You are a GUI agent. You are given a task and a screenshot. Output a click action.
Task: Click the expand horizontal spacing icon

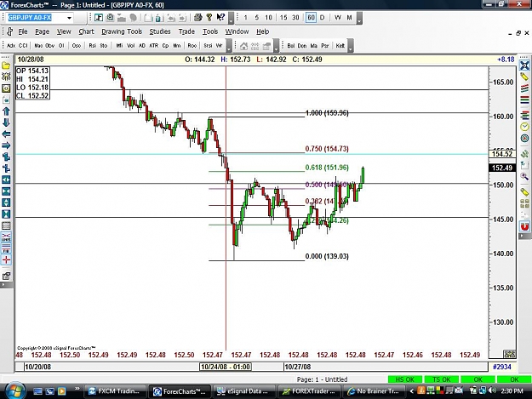(x=6, y=180)
